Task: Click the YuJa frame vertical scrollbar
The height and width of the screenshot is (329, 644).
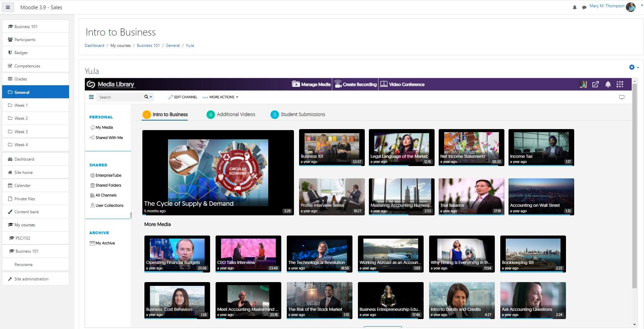Action: coord(634,186)
